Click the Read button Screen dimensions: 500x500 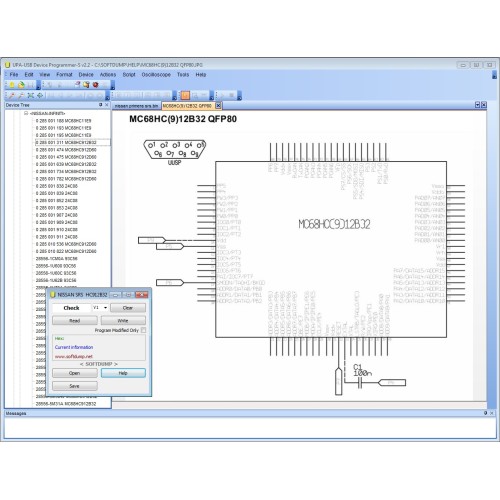pyautogui.click(x=75, y=321)
